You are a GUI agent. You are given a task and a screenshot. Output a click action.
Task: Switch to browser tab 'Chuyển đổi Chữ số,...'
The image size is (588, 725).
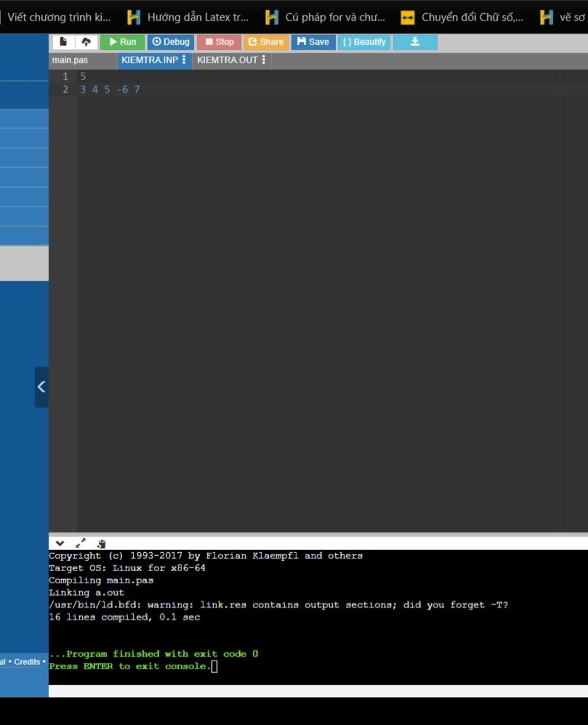pyautogui.click(x=462, y=17)
